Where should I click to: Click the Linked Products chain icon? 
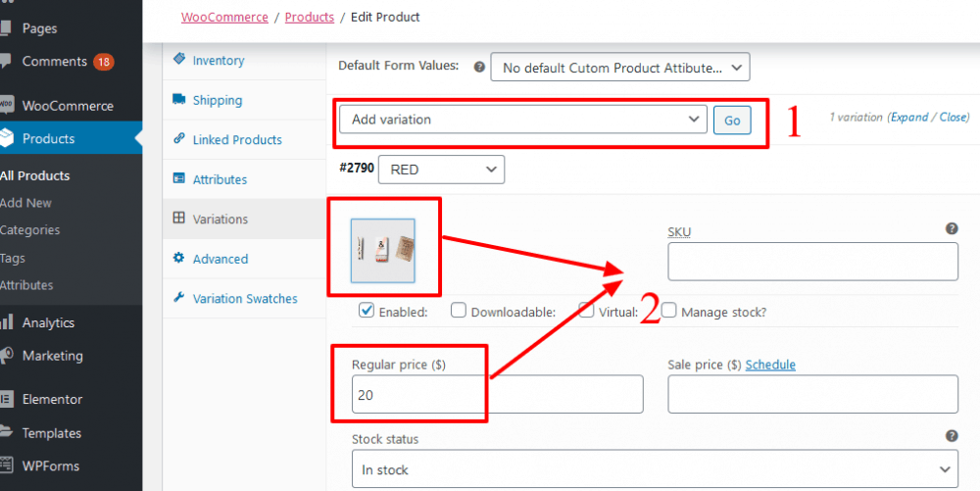click(179, 139)
